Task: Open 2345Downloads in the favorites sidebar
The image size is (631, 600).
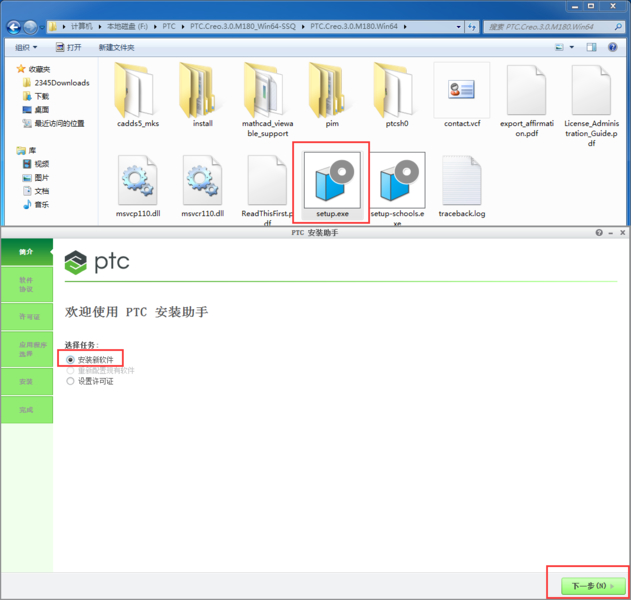Action: 56,83
